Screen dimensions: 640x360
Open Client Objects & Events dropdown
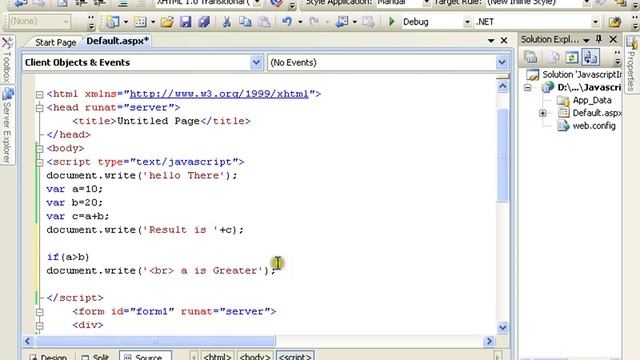click(256, 62)
